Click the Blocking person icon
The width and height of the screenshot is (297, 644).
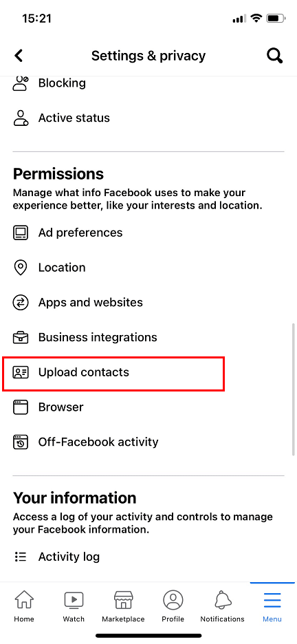tap(21, 83)
